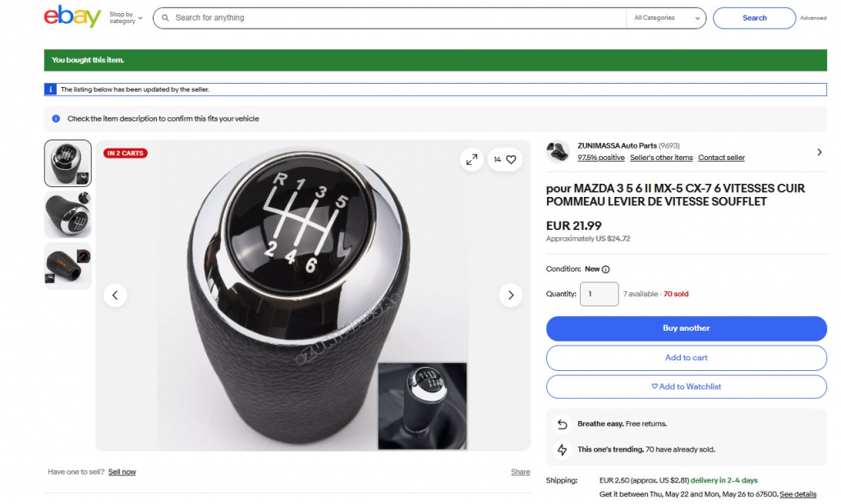Click the free returns arrow icon
The height and width of the screenshot is (504, 841).
562,424
